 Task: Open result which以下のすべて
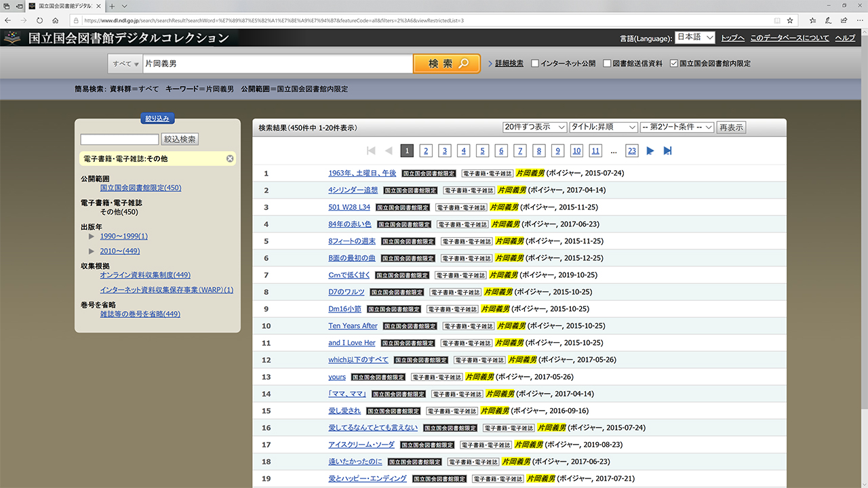pos(359,360)
